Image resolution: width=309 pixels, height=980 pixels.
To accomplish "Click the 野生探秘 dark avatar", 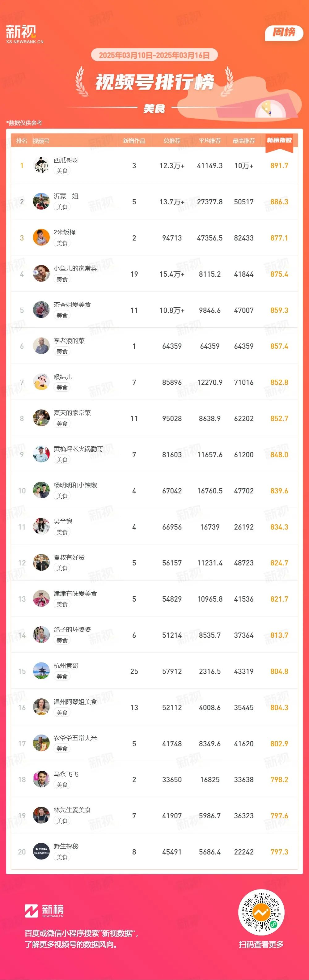I will coord(41,851).
